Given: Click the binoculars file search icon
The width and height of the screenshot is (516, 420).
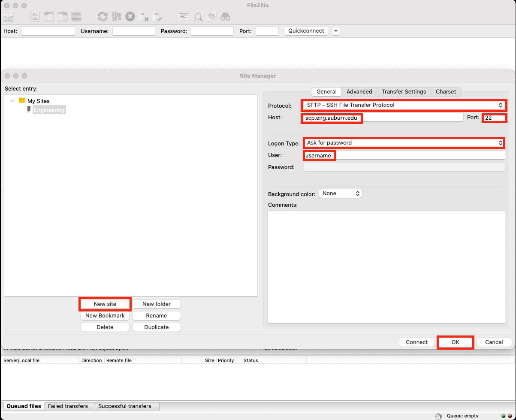Looking at the screenshot, I should tap(226, 17).
